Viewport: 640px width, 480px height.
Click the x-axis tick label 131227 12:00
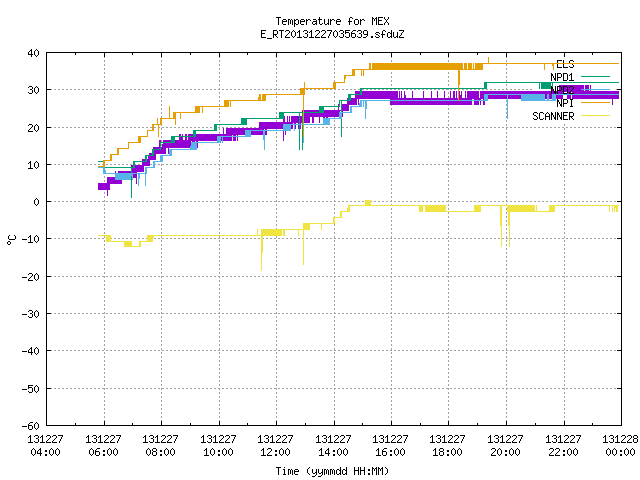pos(276,446)
